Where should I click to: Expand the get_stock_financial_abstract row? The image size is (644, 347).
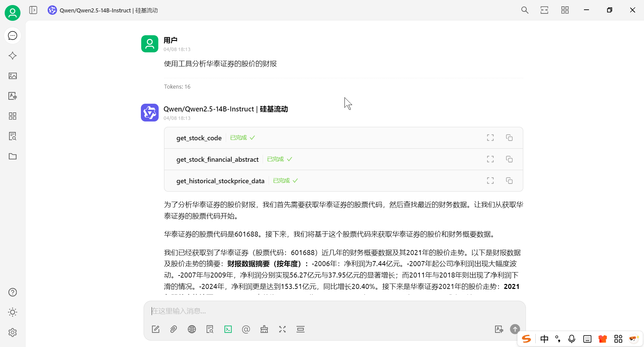point(343,159)
